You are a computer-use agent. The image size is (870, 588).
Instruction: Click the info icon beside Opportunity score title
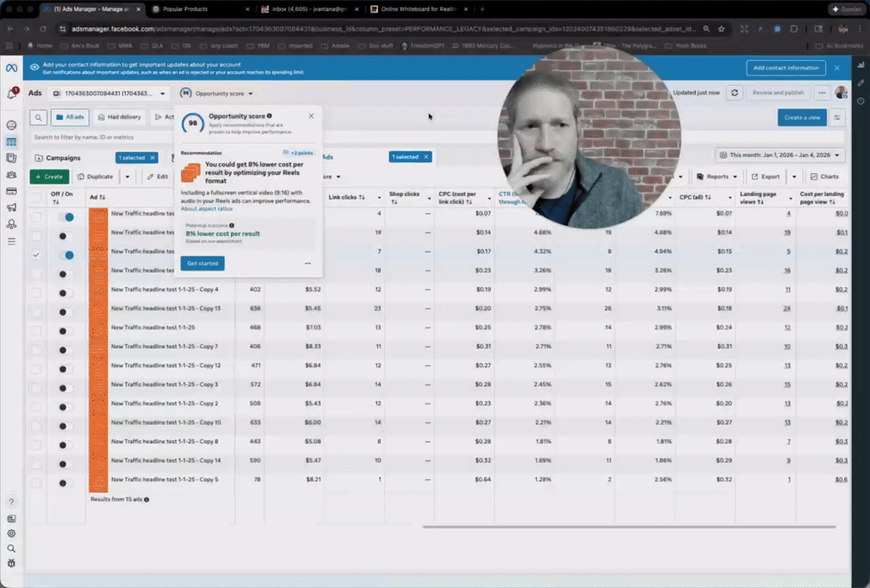(x=269, y=116)
